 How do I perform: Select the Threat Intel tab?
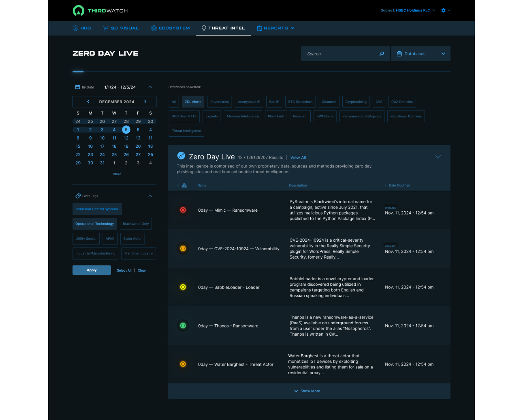223,28
